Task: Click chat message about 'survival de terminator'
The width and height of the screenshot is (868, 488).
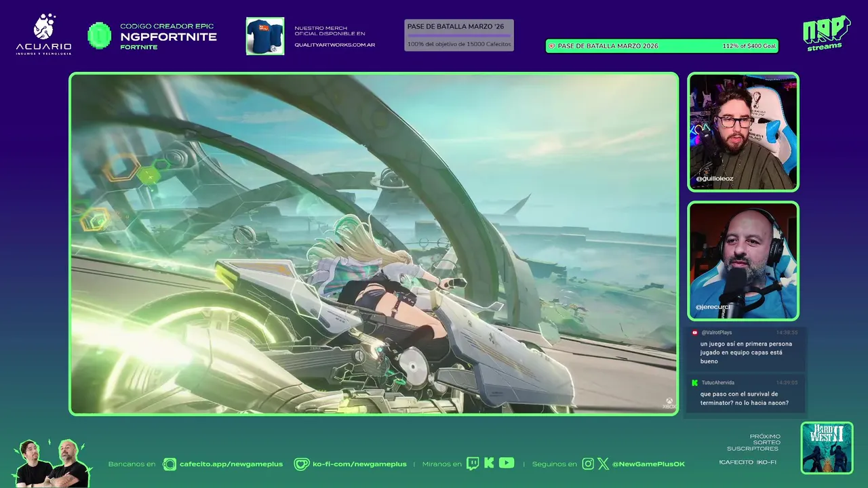Action: [745, 399]
